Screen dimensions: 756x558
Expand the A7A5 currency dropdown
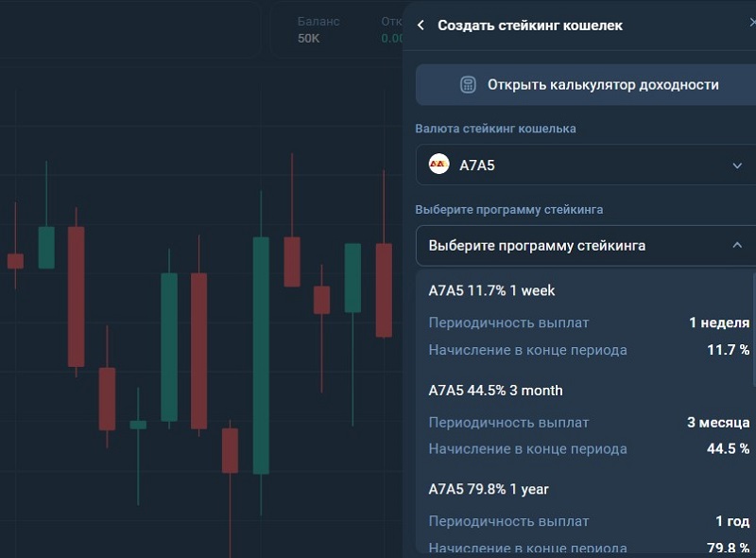tap(586, 165)
